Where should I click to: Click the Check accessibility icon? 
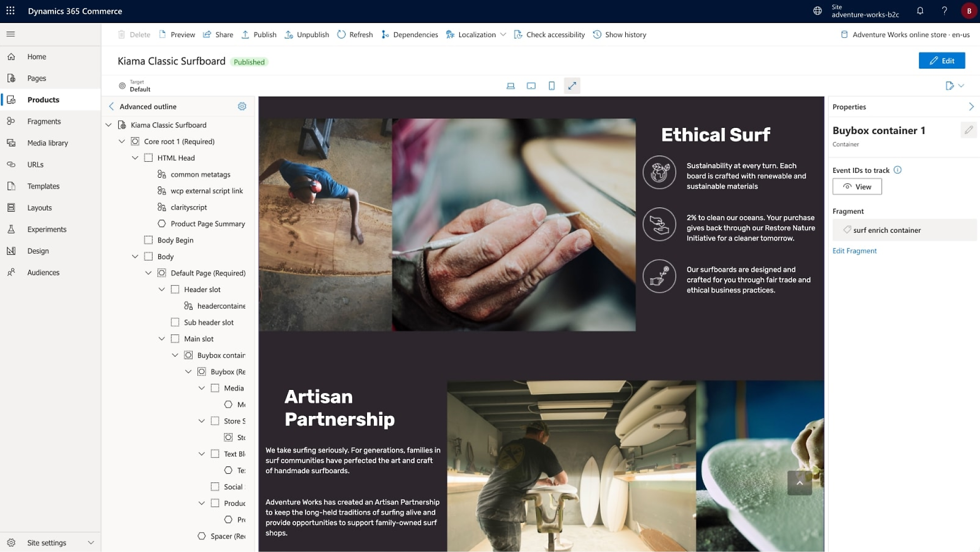[518, 34]
